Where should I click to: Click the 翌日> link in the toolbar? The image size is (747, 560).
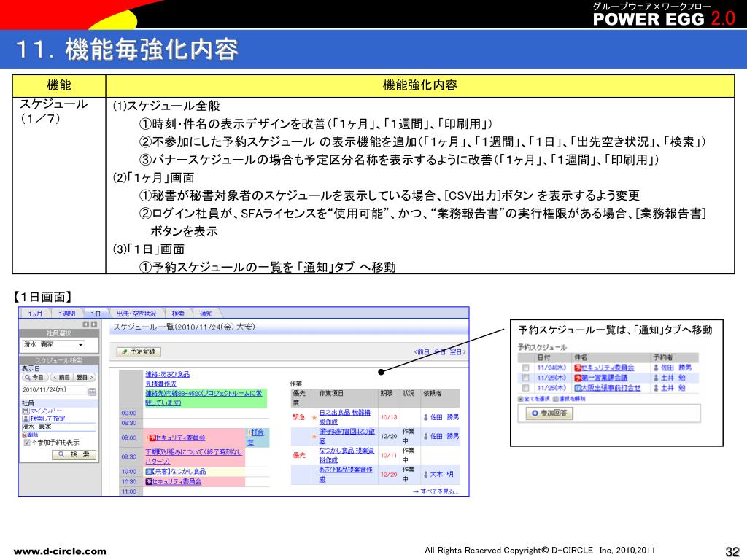457,352
